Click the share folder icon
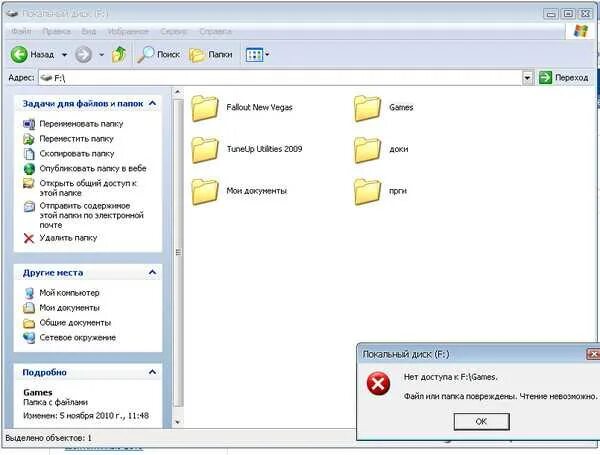Viewport: 600px width, 455px height. pos(29,183)
